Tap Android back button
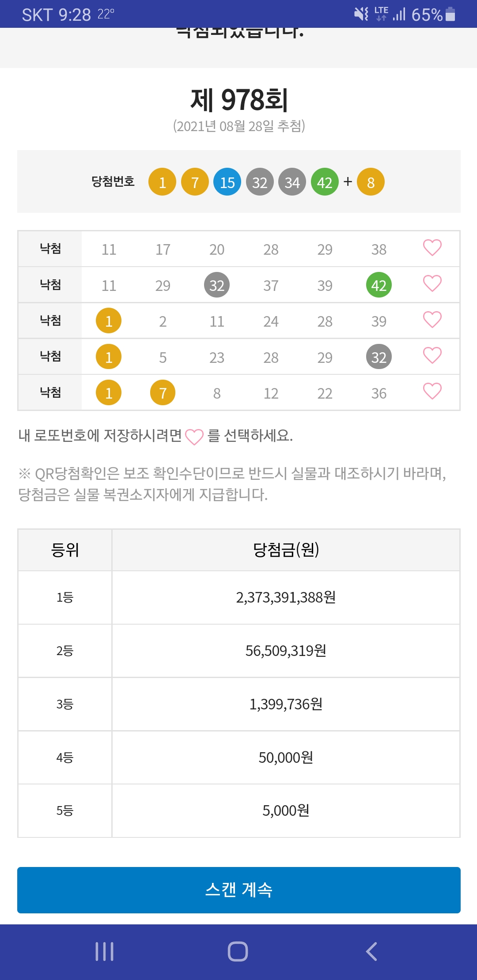Screen dimensions: 477x980 372,951
